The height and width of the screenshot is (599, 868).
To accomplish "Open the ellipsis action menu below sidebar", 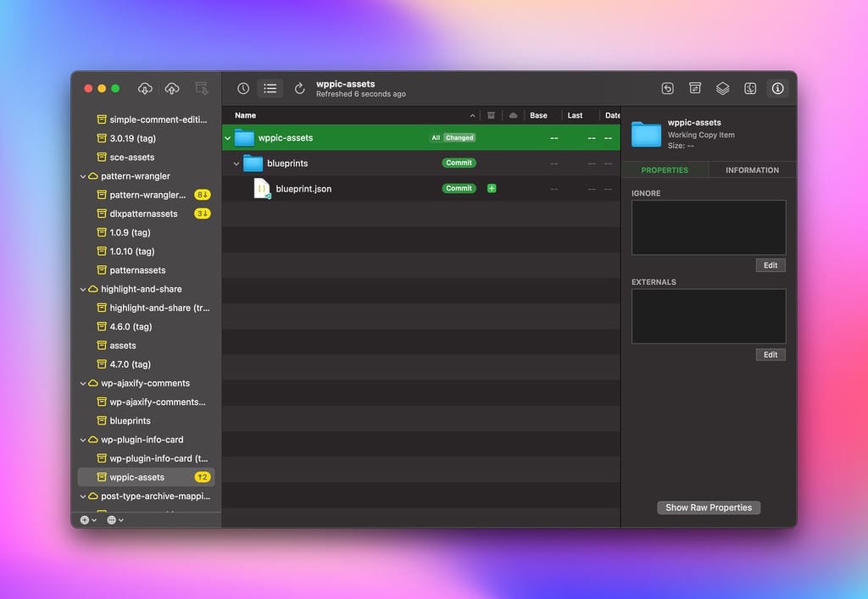I will point(114,520).
